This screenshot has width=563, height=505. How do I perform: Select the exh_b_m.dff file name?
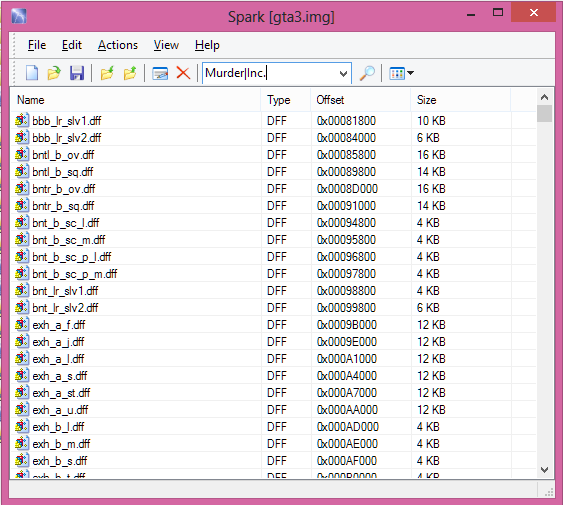click(61, 444)
